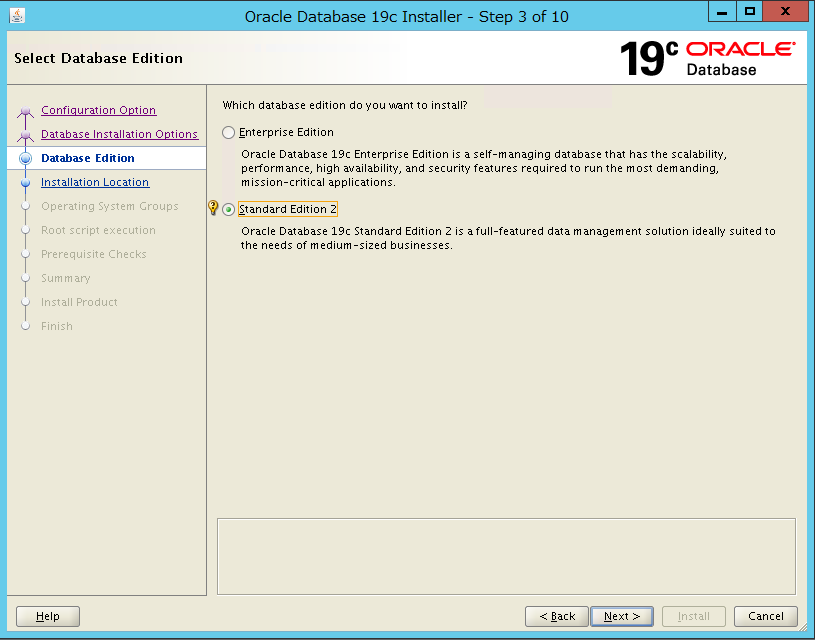
Task: Click the Help button
Action: (x=47, y=616)
